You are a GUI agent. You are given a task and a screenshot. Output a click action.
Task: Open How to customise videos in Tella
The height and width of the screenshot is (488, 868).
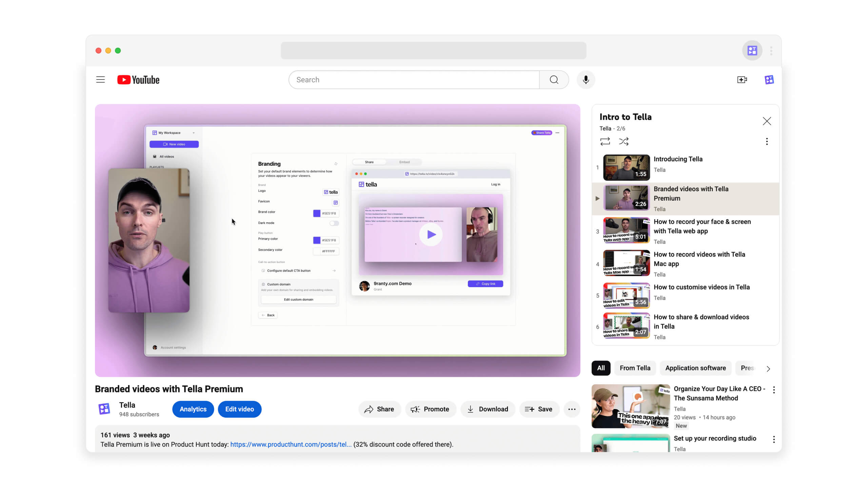[x=685, y=295]
